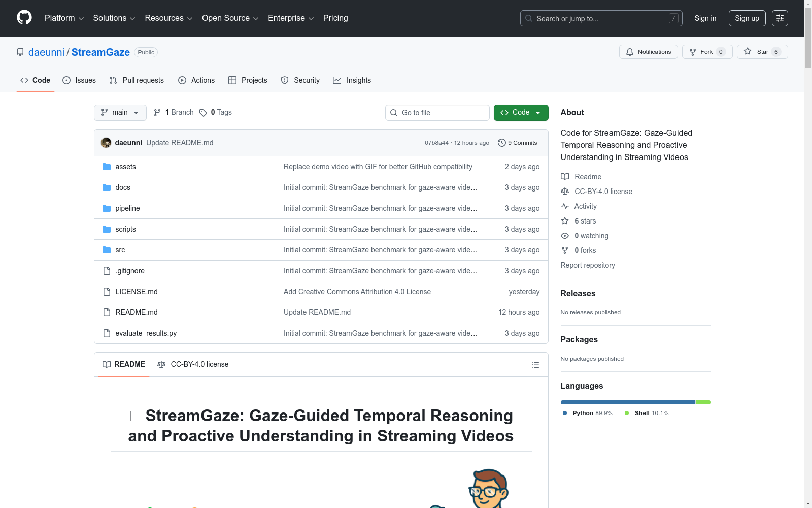This screenshot has width=812, height=508.
Task: Open 'Add Creative Commons Attribution 4.0 License' commit
Action: 357,292
